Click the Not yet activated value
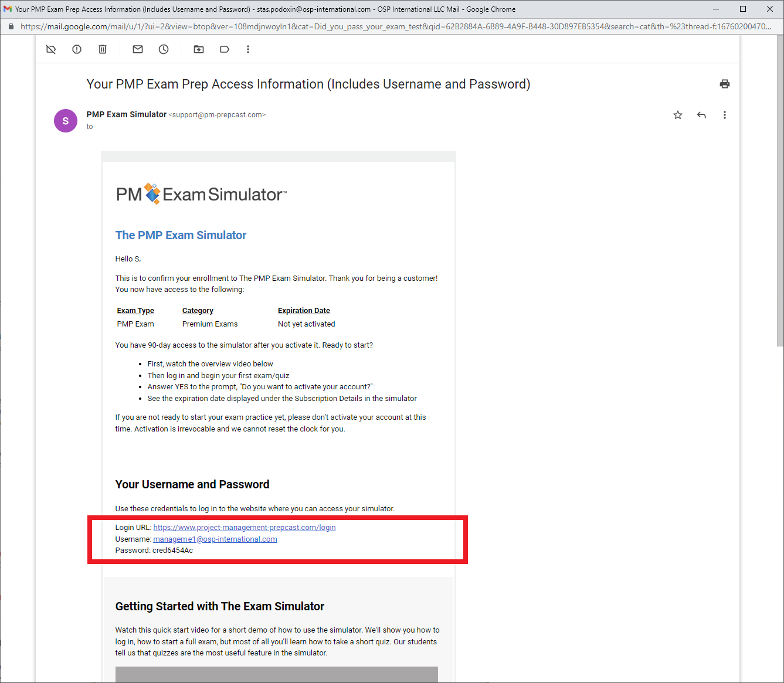Screen dimensions: 784x683 (x=307, y=324)
